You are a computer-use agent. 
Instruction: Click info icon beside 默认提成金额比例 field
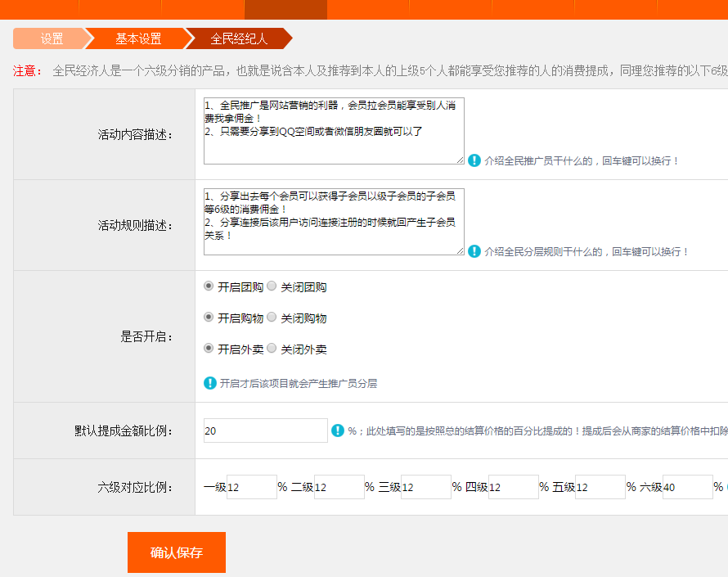pos(338,430)
